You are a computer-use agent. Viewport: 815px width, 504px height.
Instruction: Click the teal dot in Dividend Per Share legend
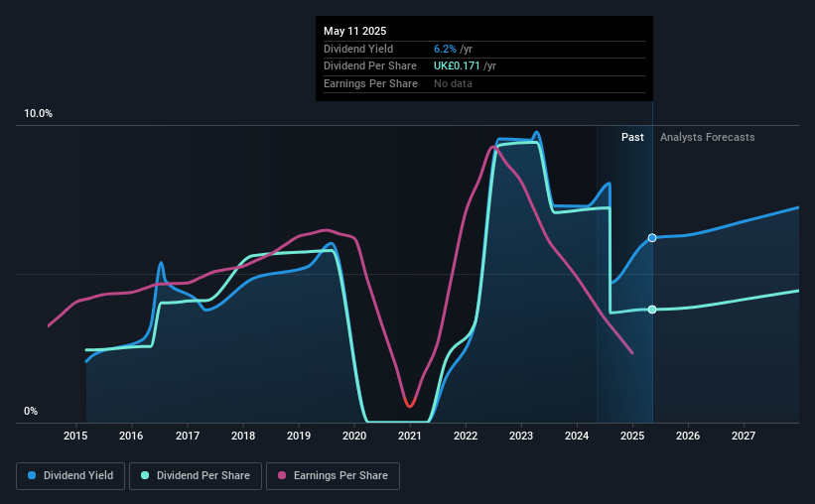click(x=145, y=475)
